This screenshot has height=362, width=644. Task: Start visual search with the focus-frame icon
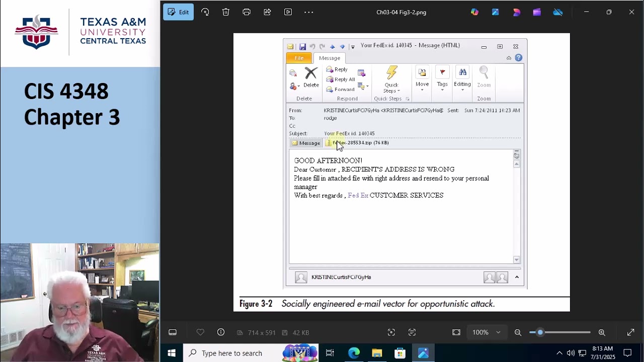391,332
